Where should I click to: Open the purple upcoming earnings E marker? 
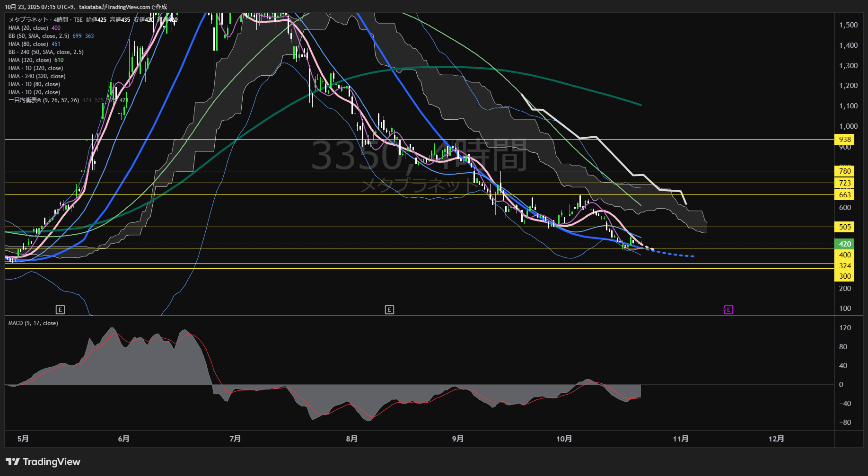click(x=728, y=310)
